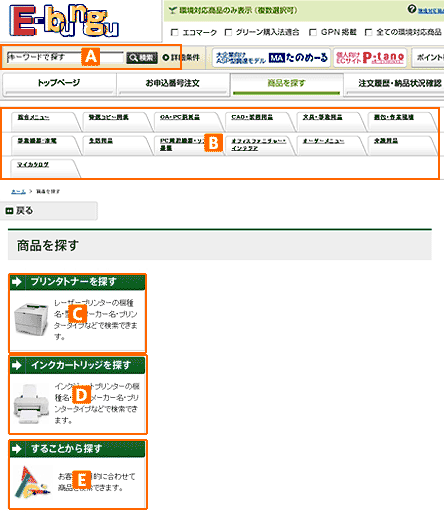Click the inkjet printer image

(x=31, y=404)
